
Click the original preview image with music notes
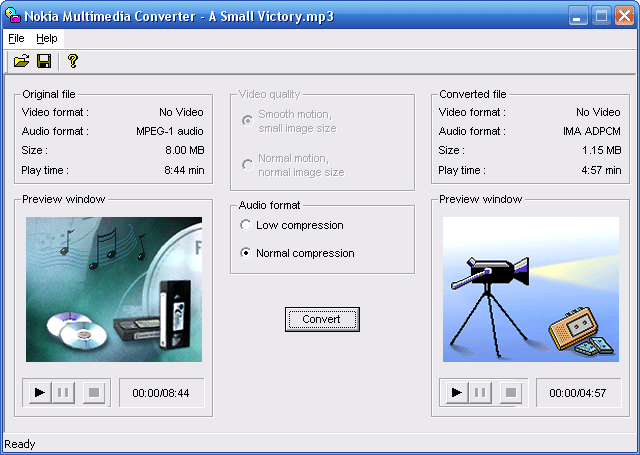113,290
